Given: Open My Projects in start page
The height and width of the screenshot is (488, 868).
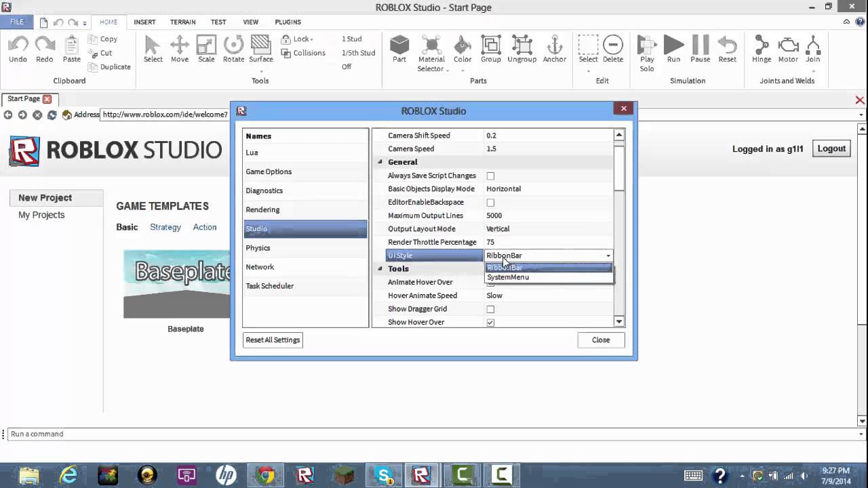Looking at the screenshot, I should click(41, 215).
